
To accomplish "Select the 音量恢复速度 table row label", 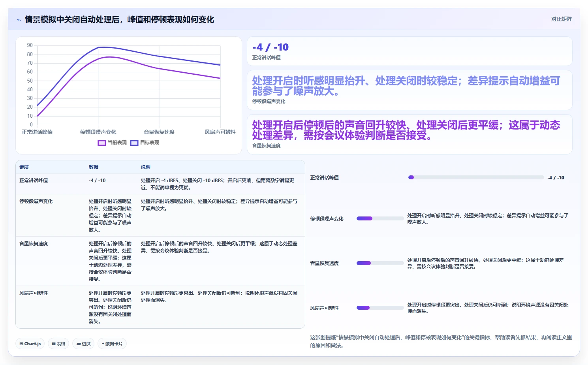I will (34, 244).
